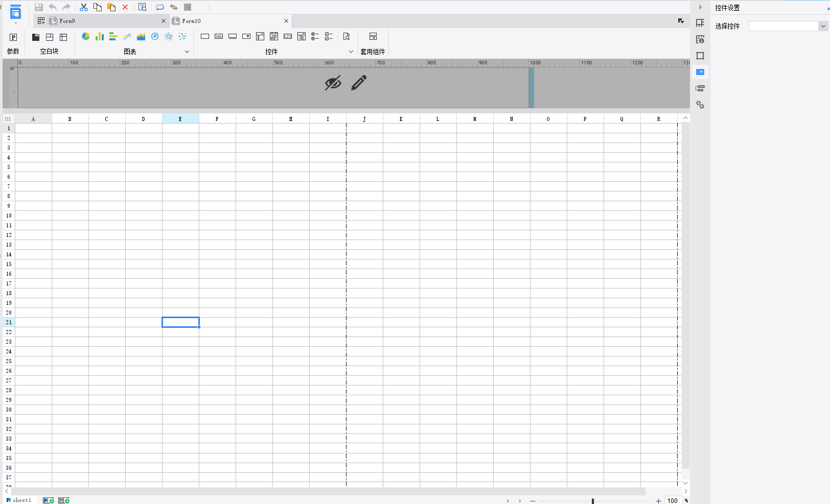
Task: Select the solid black blank block icon
Action: (36, 37)
